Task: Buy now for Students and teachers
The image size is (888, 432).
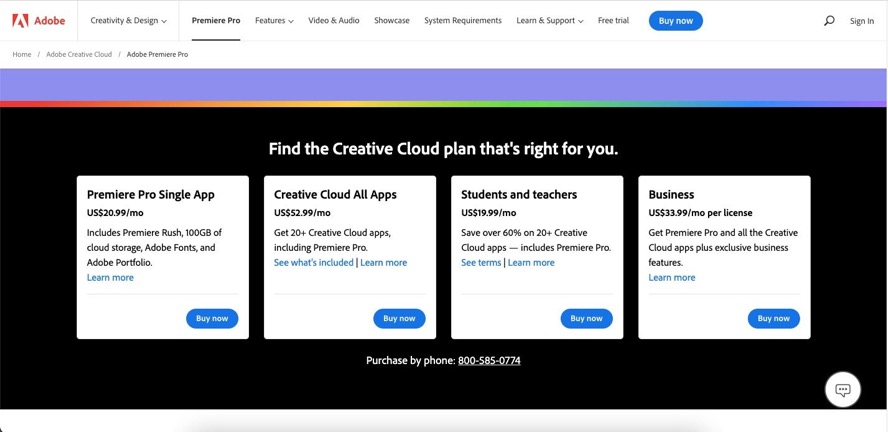Action: (586, 318)
